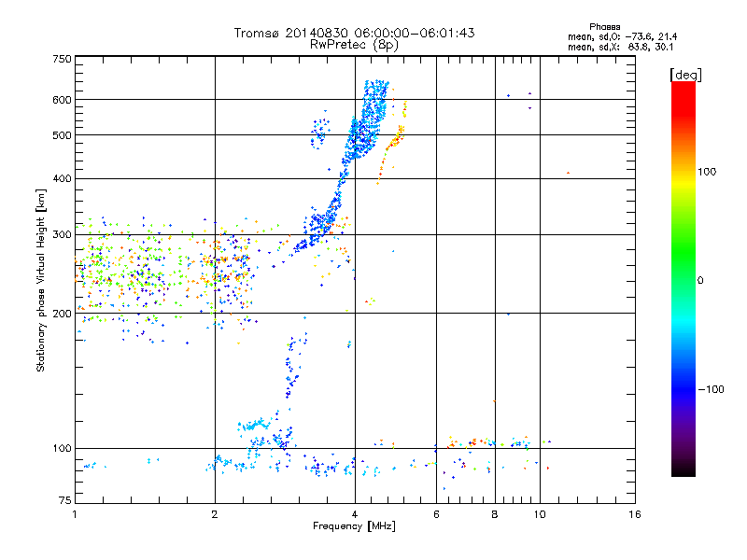Click the 'mean, sd,O: -73.6, 21.4' text

tap(622, 36)
